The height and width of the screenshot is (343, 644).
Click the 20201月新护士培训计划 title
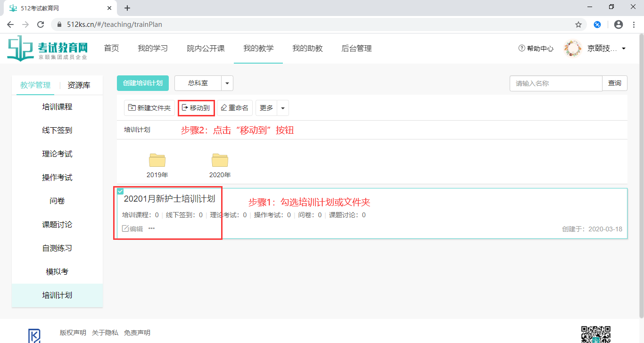tap(169, 199)
